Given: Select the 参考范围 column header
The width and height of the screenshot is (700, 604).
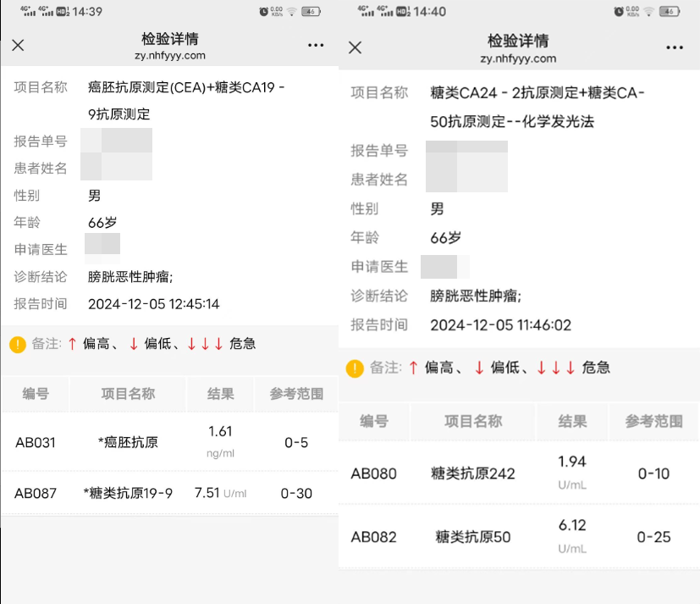Looking at the screenshot, I should click(x=296, y=394).
